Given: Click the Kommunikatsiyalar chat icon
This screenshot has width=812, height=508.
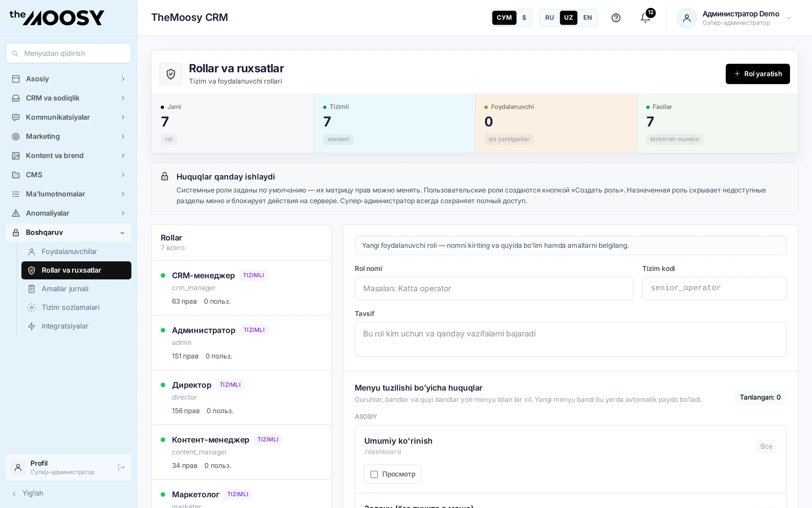Looking at the screenshot, I should point(16,118).
